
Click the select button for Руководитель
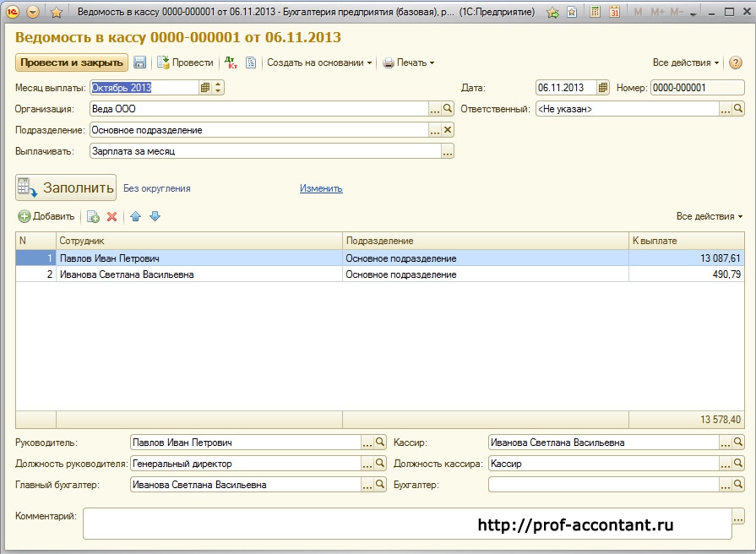pyautogui.click(x=367, y=443)
